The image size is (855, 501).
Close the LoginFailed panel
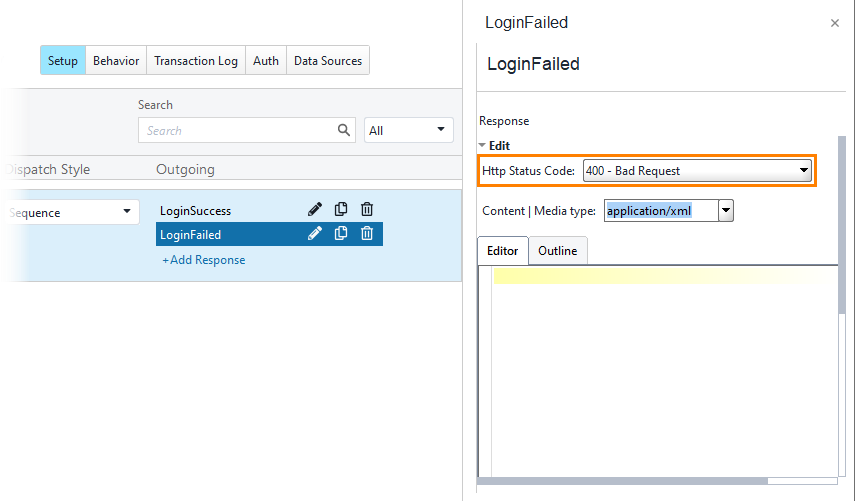(835, 23)
